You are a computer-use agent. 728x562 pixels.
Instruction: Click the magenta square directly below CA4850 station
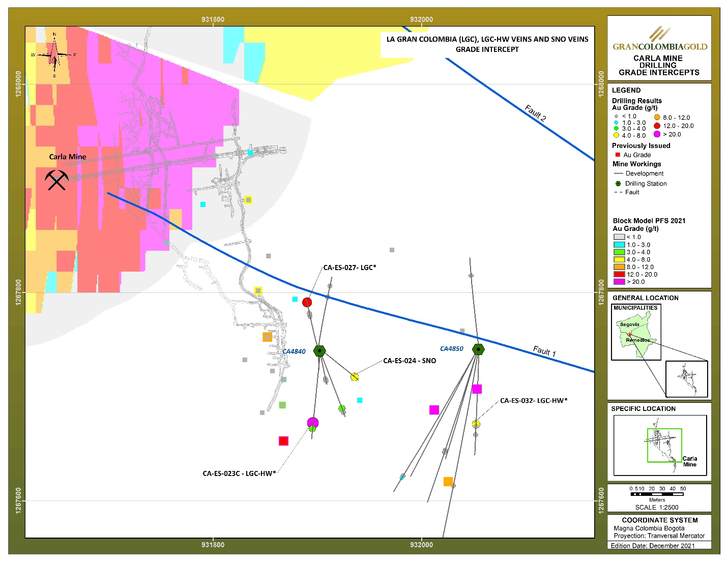tap(477, 389)
